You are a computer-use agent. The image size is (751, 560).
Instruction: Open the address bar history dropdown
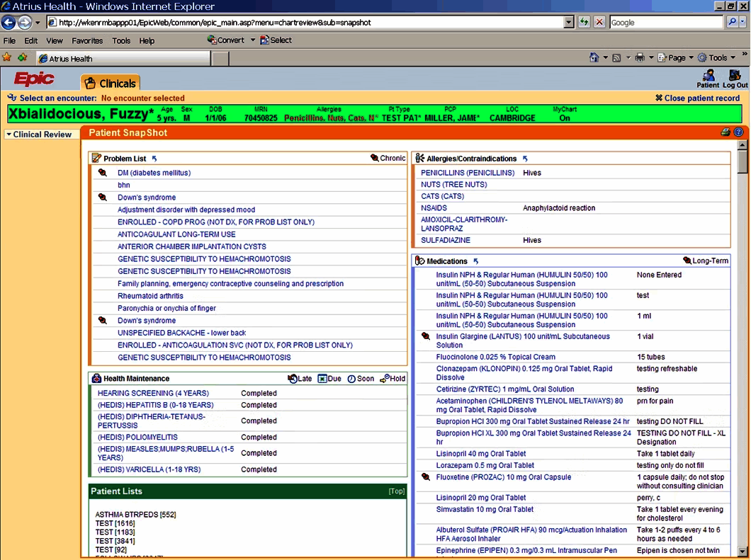click(568, 22)
